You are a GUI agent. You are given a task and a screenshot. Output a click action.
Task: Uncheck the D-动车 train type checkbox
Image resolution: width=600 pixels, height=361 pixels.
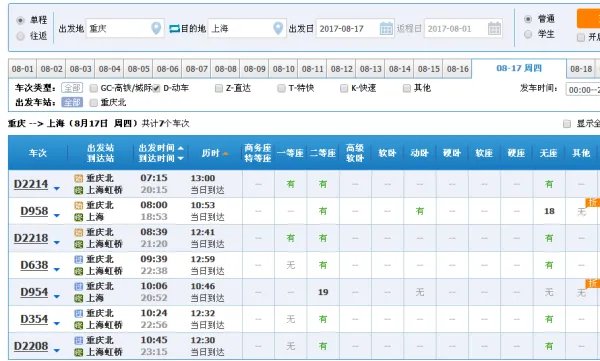pos(156,88)
